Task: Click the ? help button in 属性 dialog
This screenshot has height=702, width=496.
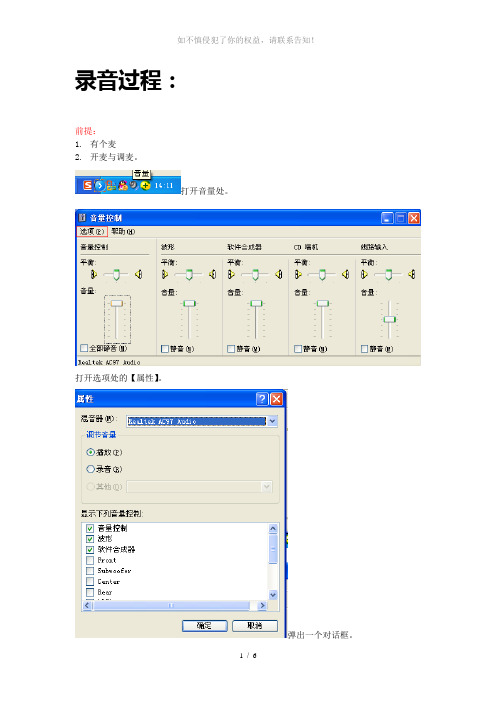Action: click(x=262, y=398)
